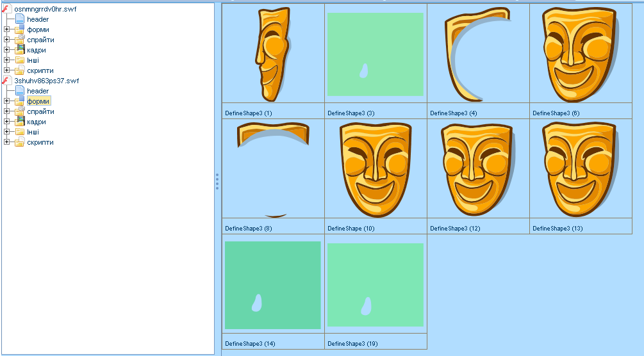Select Інші label under osnmngrrdv0hr.swf
The height and width of the screenshot is (356, 644).
tap(33, 60)
